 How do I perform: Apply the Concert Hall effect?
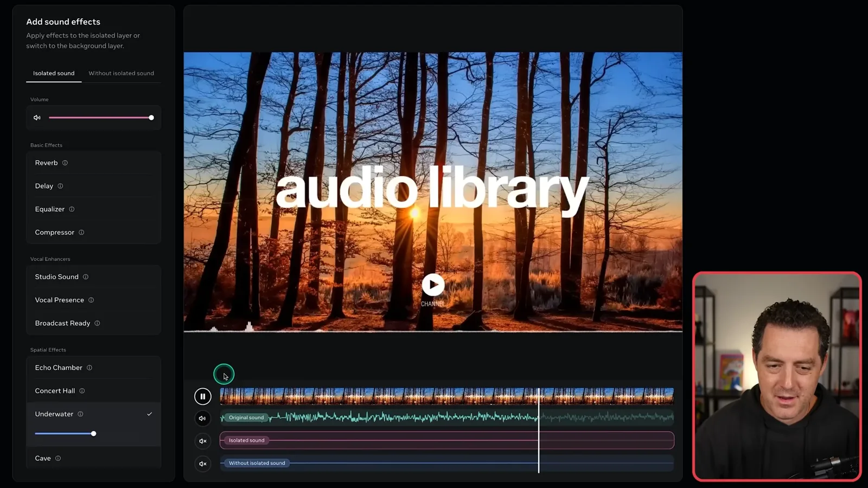pyautogui.click(x=93, y=391)
